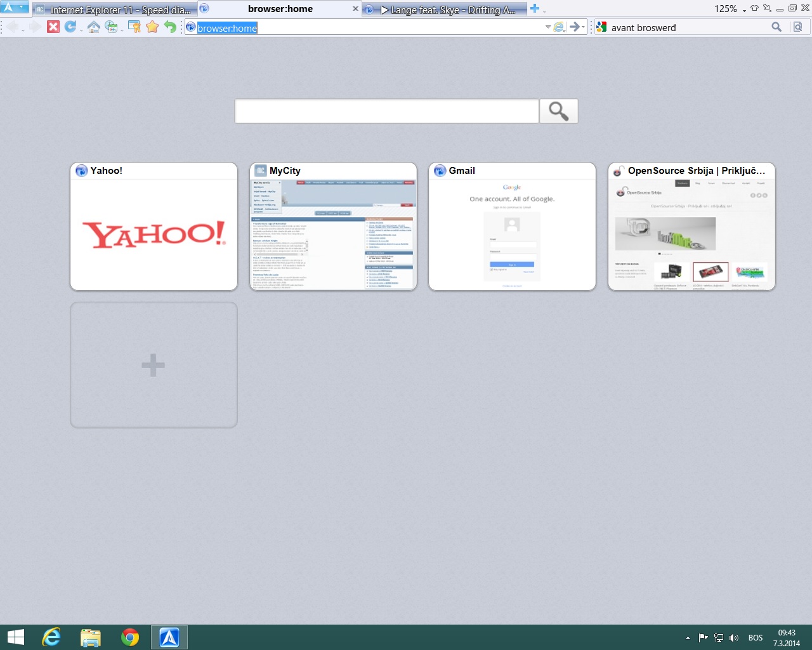Open the browsing history icon
The image size is (812, 650).
111,27
